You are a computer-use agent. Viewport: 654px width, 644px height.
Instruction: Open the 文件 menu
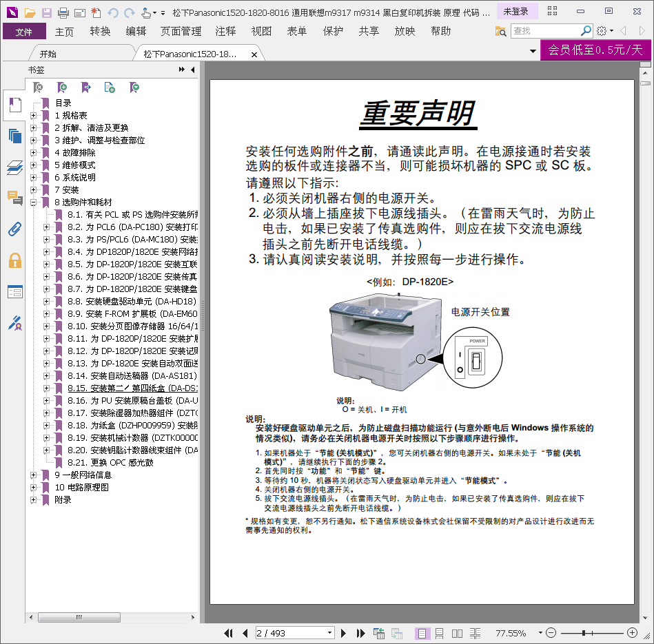[24, 32]
